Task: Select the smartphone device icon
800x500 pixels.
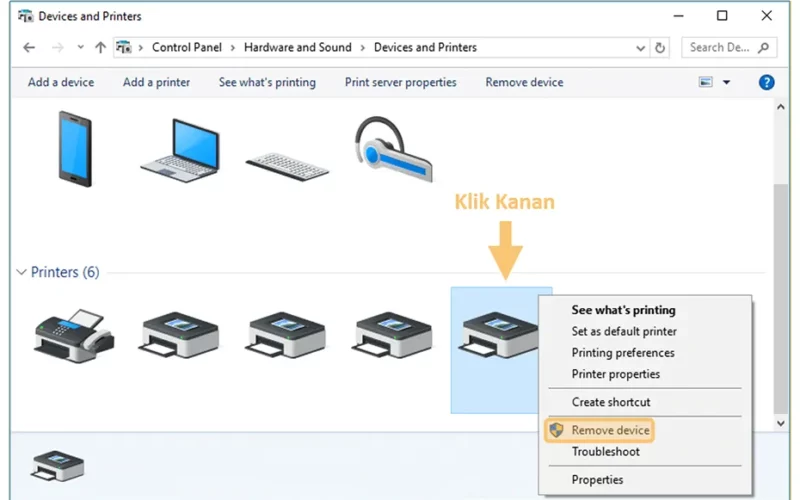Action: click(75, 149)
